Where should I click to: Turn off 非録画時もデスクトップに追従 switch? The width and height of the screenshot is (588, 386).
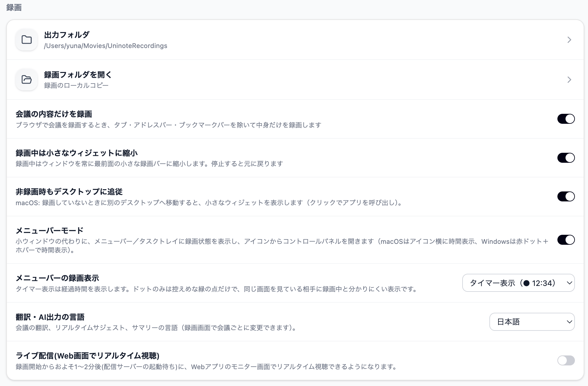click(x=566, y=196)
